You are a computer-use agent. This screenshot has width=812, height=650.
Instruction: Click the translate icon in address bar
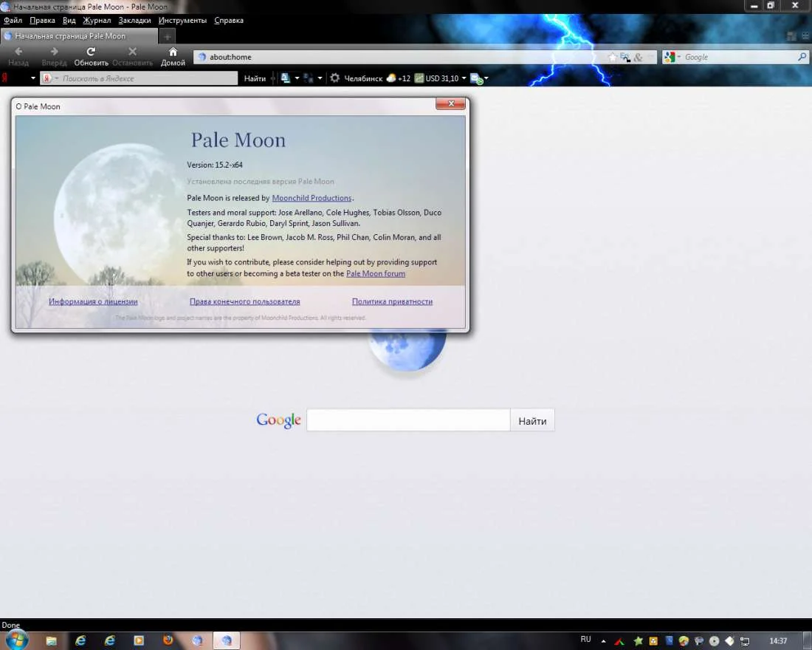click(x=625, y=57)
